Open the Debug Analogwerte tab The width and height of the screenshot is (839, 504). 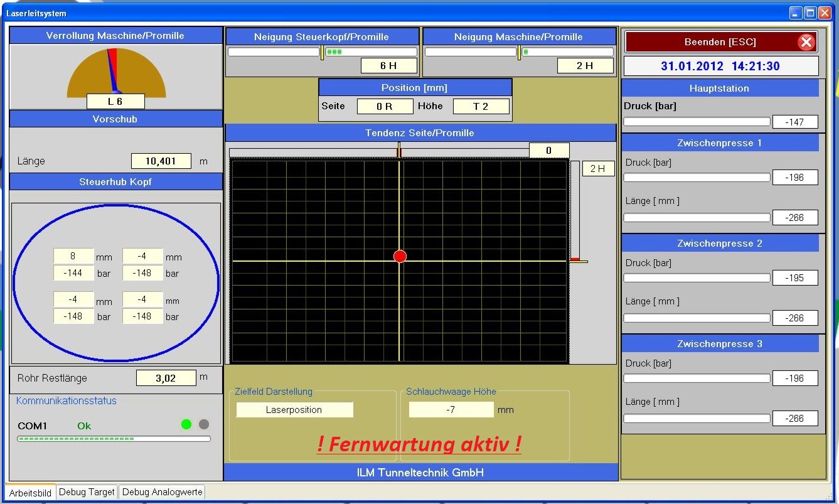[162, 493]
